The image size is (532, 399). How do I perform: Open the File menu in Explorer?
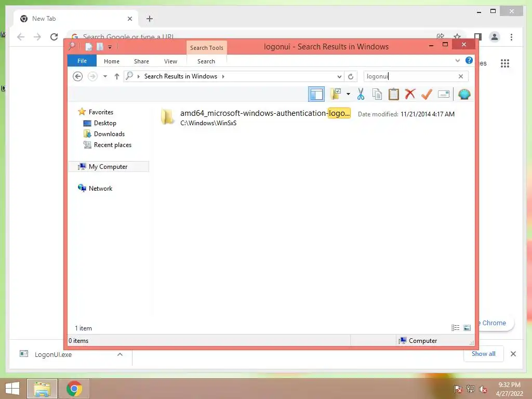[x=82, y=61]
